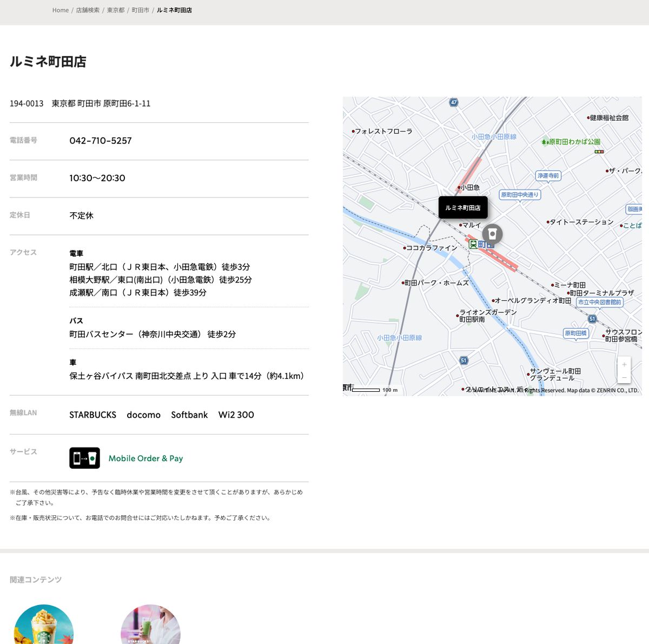The image size is (649, 644).
Task: Click the STARBUCKS wireless LAN entry
Action: tap(93, 415)
